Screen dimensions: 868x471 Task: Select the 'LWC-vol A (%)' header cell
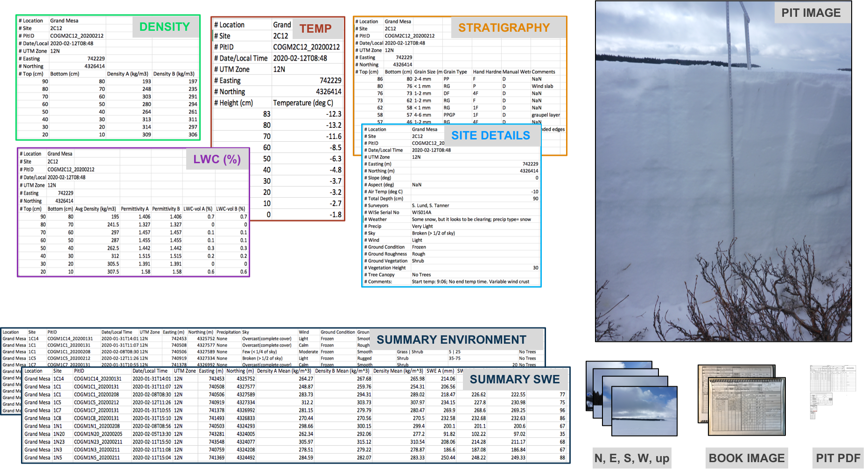(x=198, y=209)
